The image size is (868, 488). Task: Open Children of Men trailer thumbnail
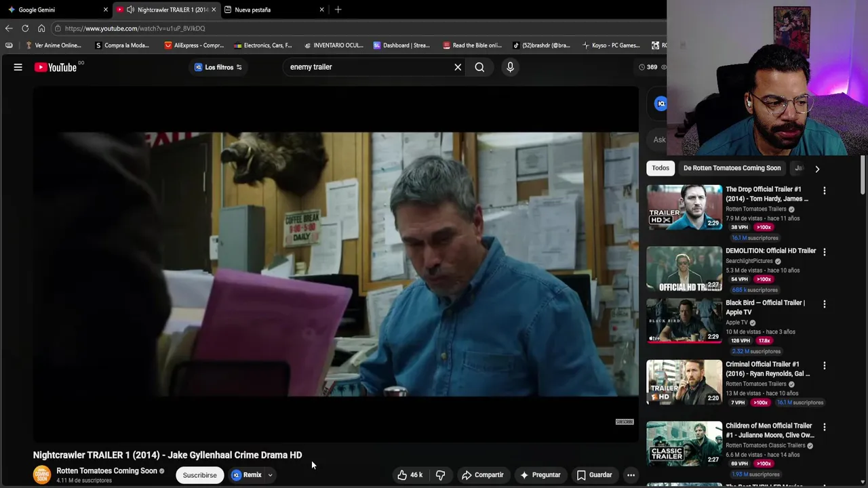coord(684,443)
